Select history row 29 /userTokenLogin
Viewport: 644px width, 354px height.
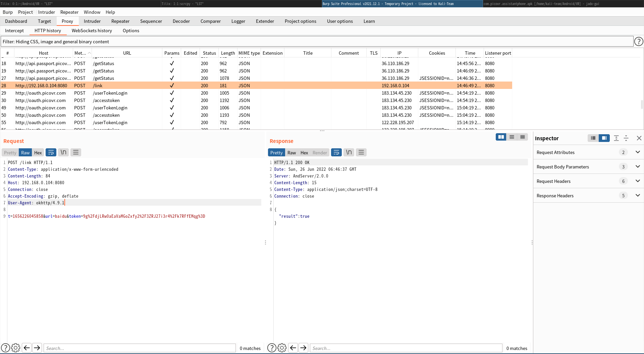tap(256, 93)
